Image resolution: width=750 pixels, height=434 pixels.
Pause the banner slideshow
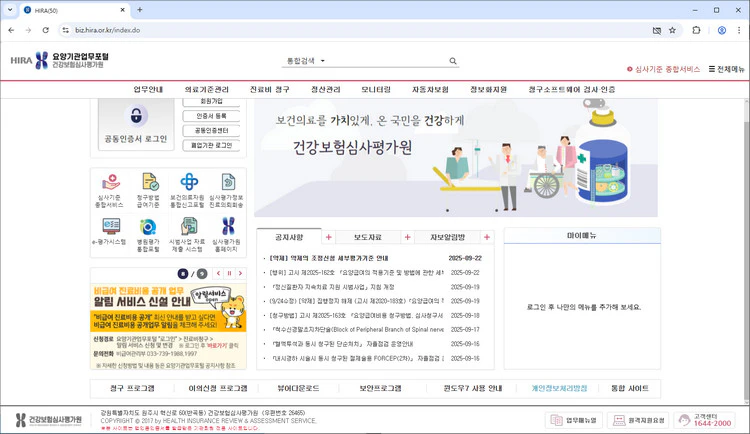coord(230,273)
